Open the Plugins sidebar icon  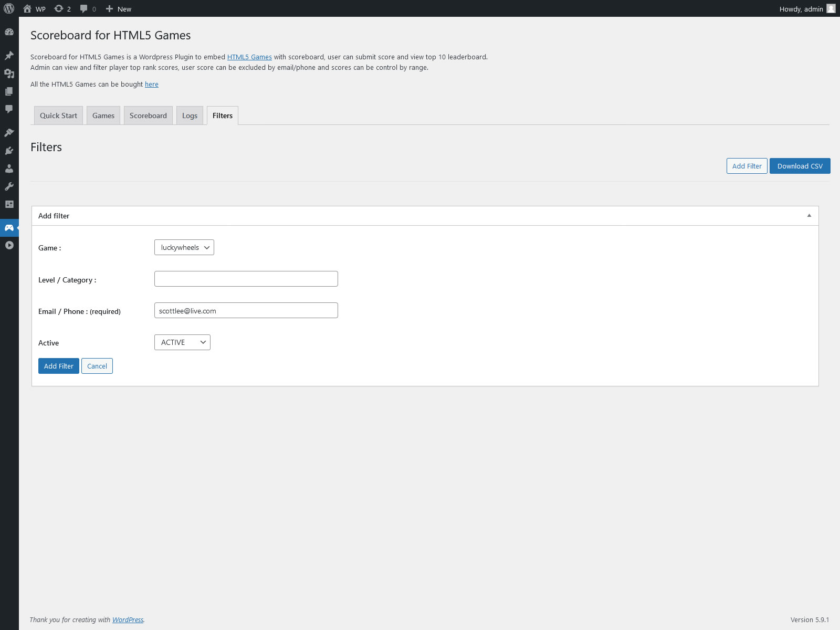tap(9, 151)
